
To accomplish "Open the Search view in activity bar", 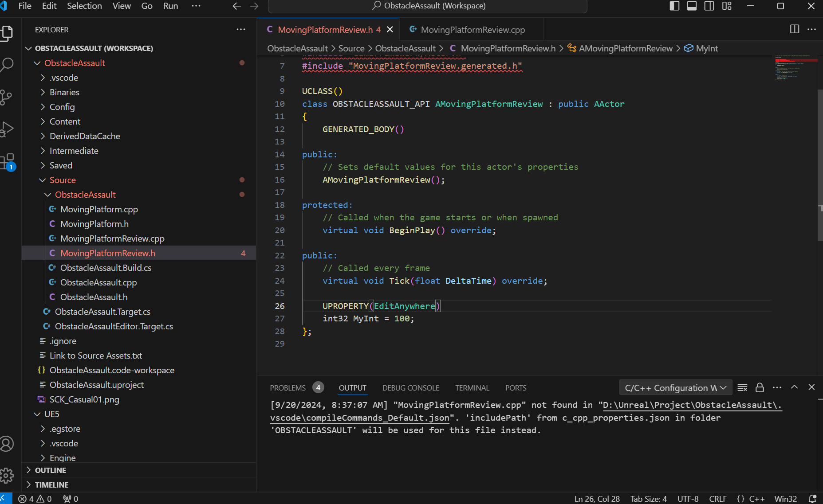I will pos(7,65).
